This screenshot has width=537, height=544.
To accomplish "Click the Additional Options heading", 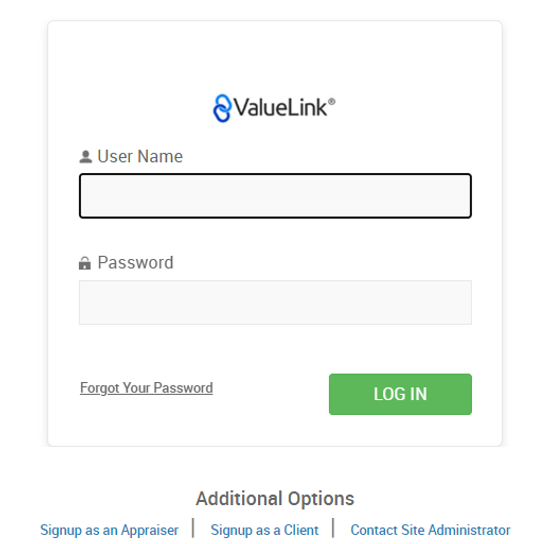I will coord(275,499).
